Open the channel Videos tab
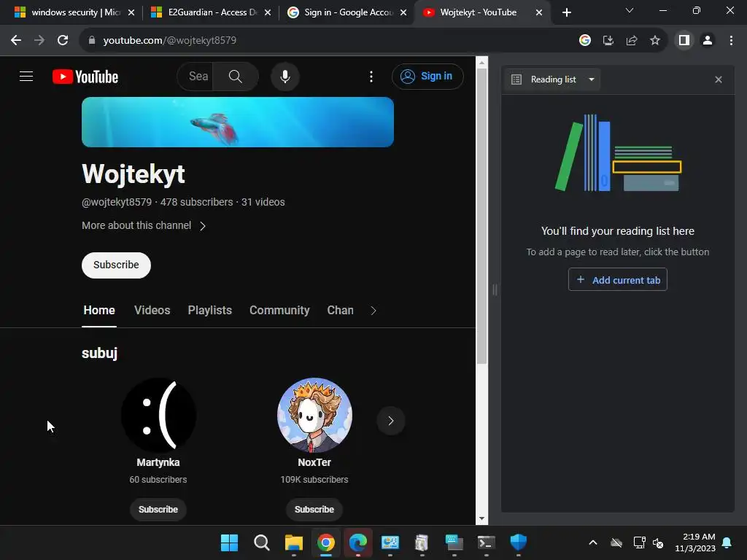 click(x=152, y=311)
